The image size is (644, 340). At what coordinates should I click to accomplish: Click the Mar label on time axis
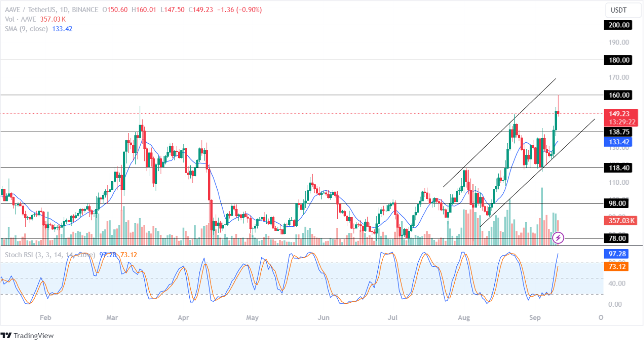tap(112, 318)
